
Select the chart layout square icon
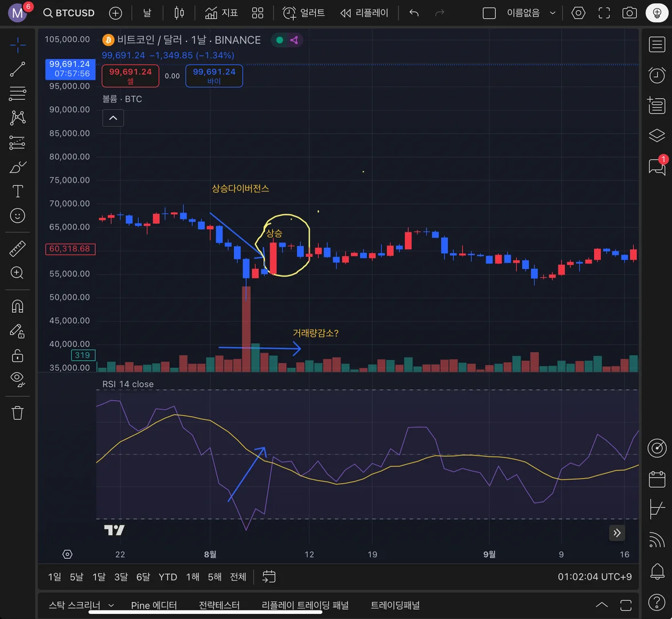coord(489,13)
